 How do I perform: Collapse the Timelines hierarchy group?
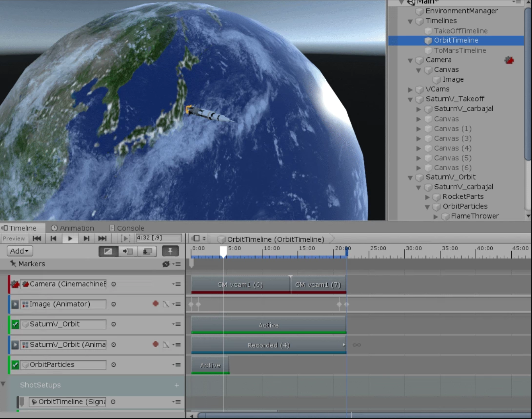pyautogui.click(x=410, y=21)
